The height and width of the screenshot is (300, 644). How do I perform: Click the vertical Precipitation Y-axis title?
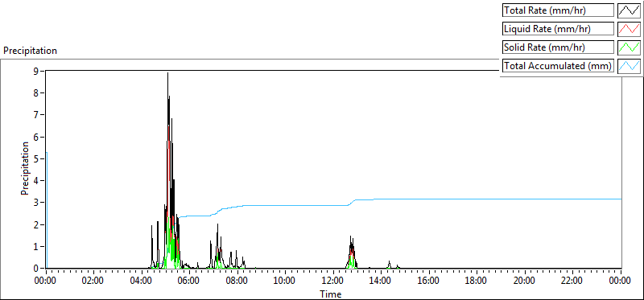(25, 168)
